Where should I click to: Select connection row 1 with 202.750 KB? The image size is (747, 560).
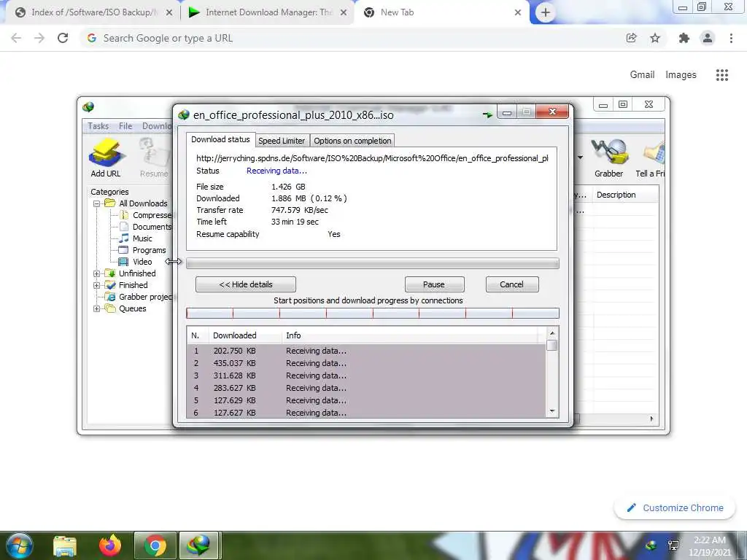point(366,351)
